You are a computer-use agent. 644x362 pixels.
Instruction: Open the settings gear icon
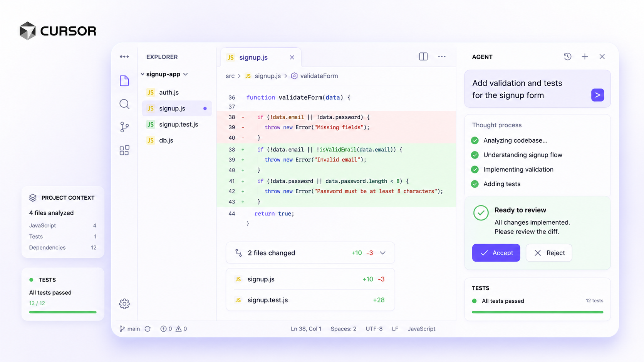click(124, 304)
